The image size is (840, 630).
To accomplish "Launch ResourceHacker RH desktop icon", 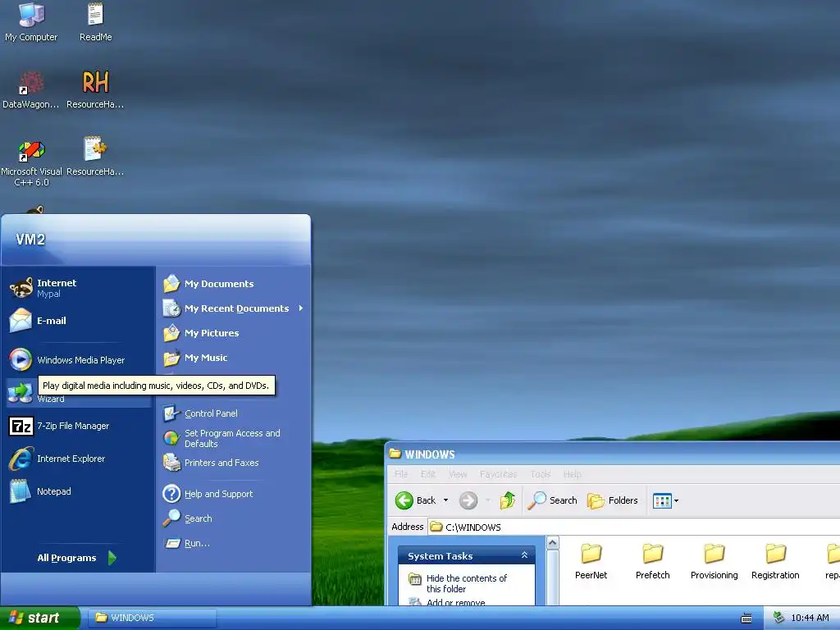I will pyautogui.click(x=95, y=90).
